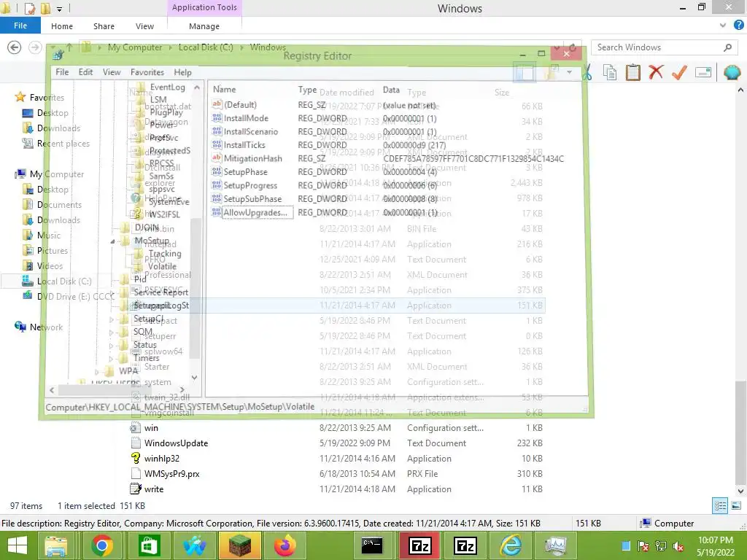The height and width of the screenshot is (560, 747).
Task: Open the Home ribbon tab
Action: (x=62, y=26)
